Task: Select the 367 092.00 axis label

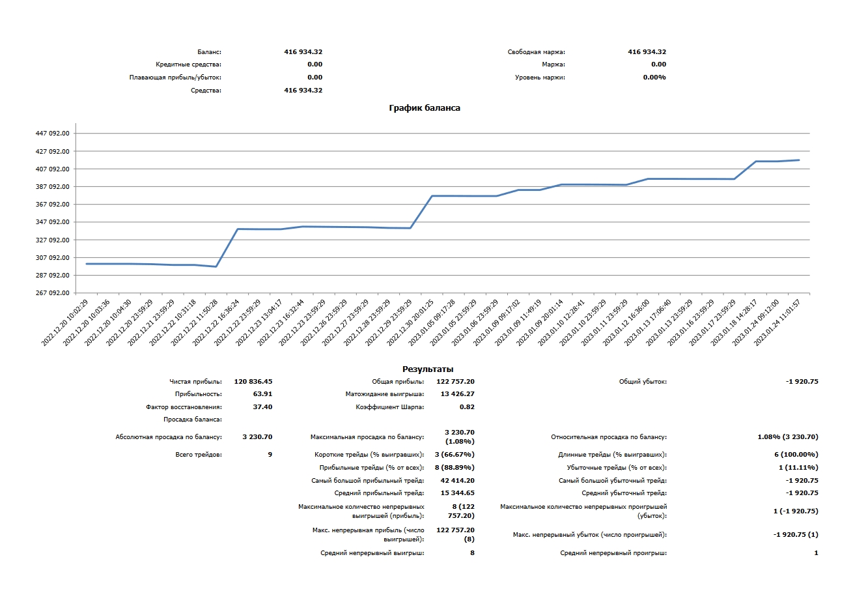Action: pyautogui.click(x=53, y=205)
